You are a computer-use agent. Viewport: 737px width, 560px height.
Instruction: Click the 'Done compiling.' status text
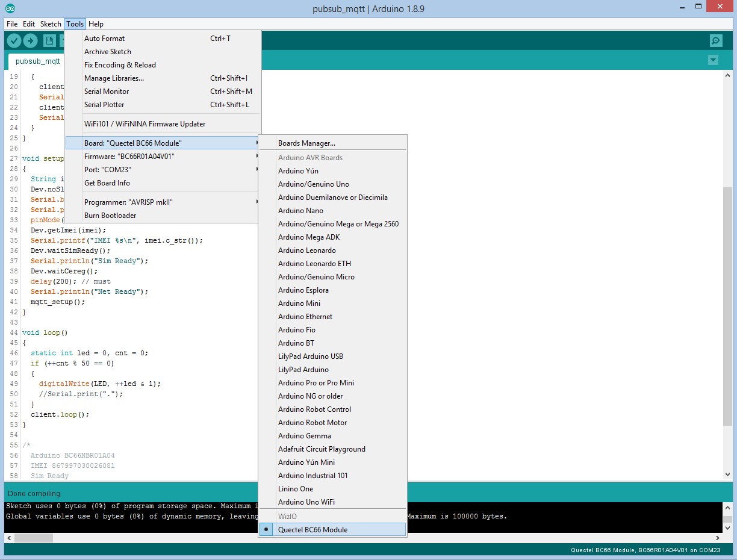[35, 493]
